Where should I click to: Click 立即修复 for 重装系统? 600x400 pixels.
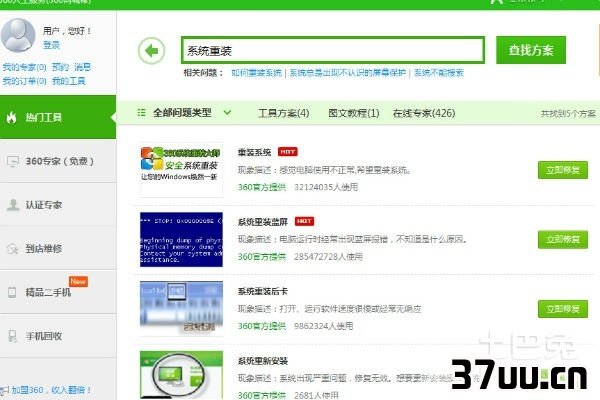point(562,170)
